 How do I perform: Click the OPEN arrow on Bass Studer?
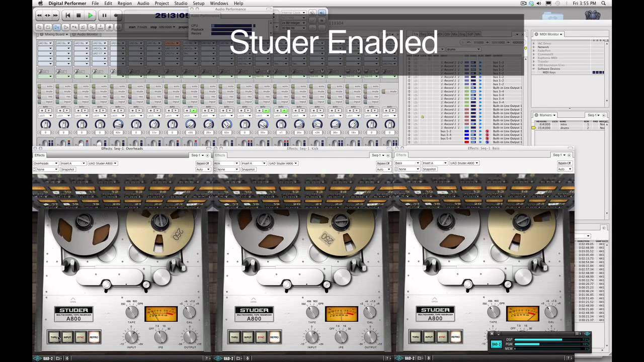coord(435,300)
